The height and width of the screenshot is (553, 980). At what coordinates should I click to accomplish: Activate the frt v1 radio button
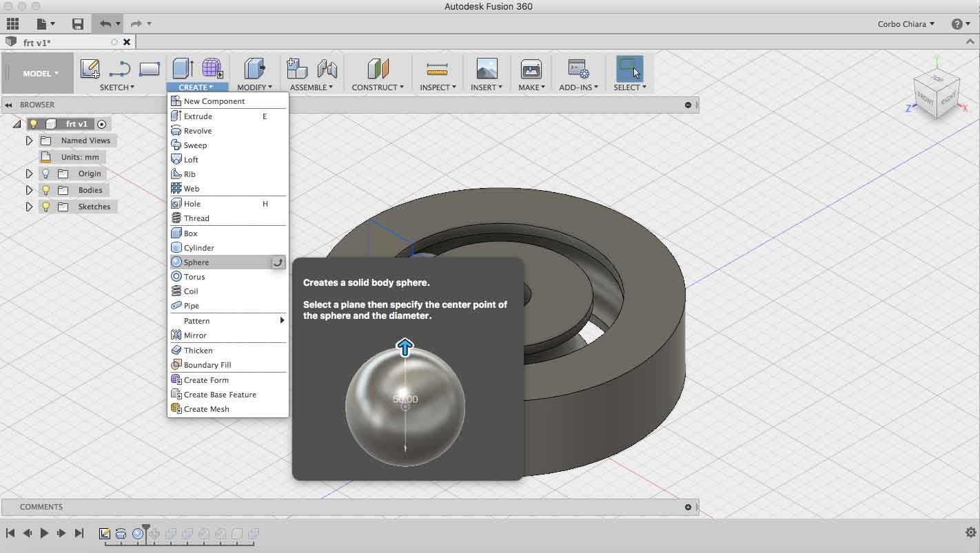click(101, 124)
